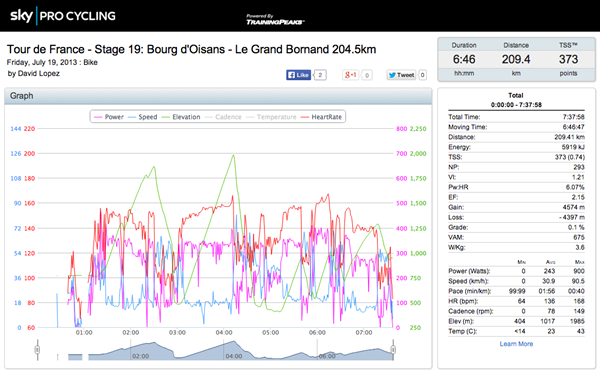This screenshot has width=600, height=372.
Task: Click the Temp (C) max value 43
Action: pos(580,331)
